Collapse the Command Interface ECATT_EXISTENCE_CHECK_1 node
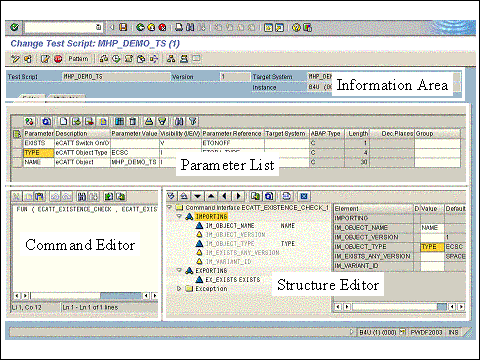 pyautogui.click(x=170, y=208)
